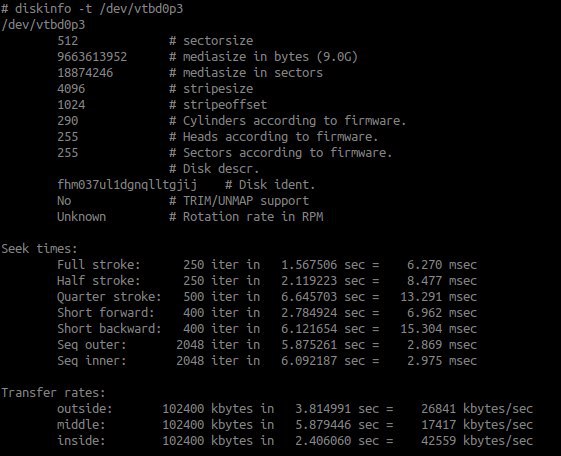Select the 6.092187 sec value
Screen dimensions: 561x456
tap(330, 361)
